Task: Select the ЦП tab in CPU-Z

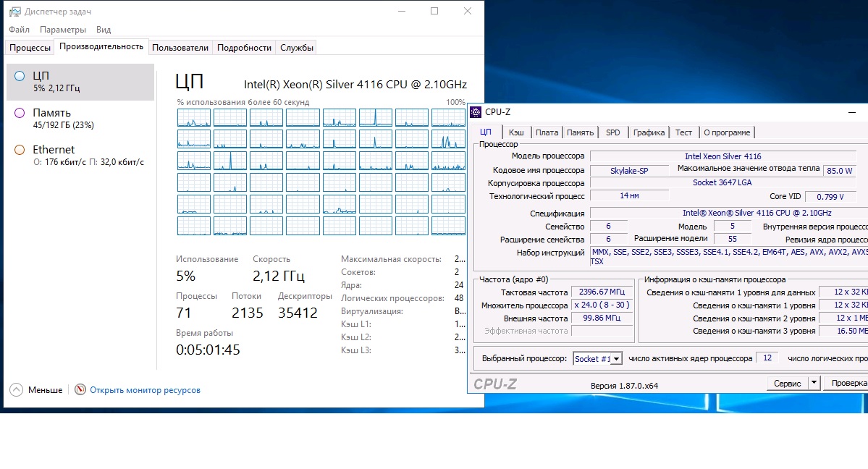Action: coord(486,132)
